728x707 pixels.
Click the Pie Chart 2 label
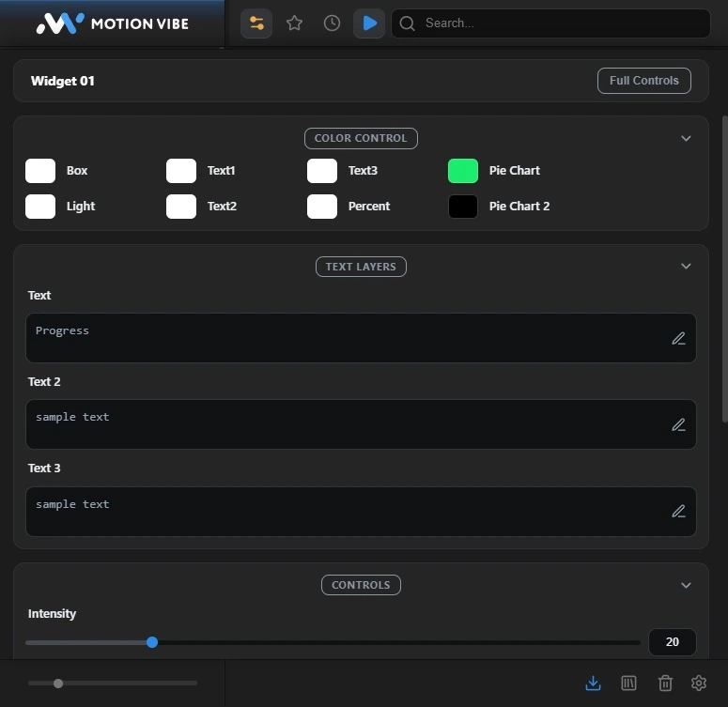[x=519, y=207]
